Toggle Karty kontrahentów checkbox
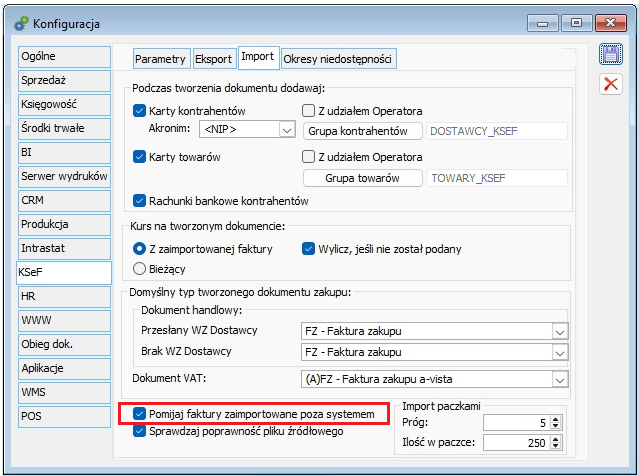This screenshot has width=639, height=476. coord(139,111)
